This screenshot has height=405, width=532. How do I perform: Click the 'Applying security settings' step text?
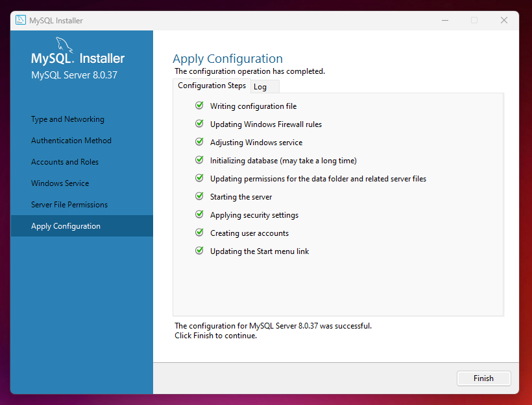pos(254,215)
